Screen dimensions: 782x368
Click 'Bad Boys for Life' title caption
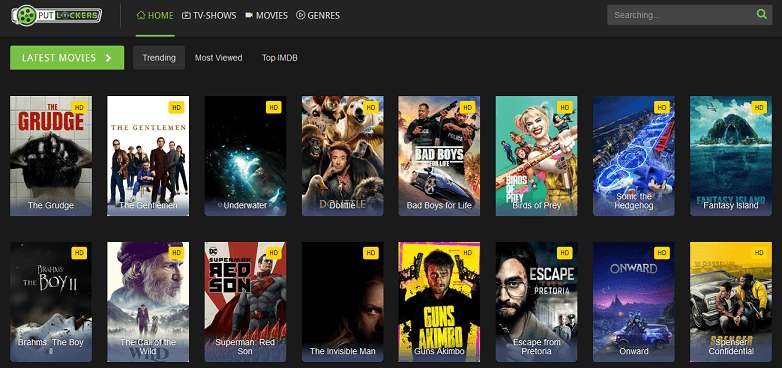(x=439, y=205)
